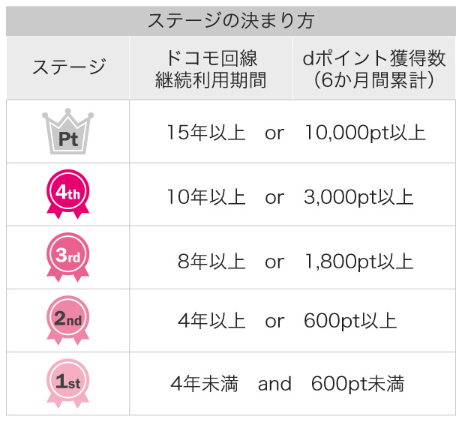Click the 600pt以上 text
This screenshot has width=462, height=422.
(350, 321)
